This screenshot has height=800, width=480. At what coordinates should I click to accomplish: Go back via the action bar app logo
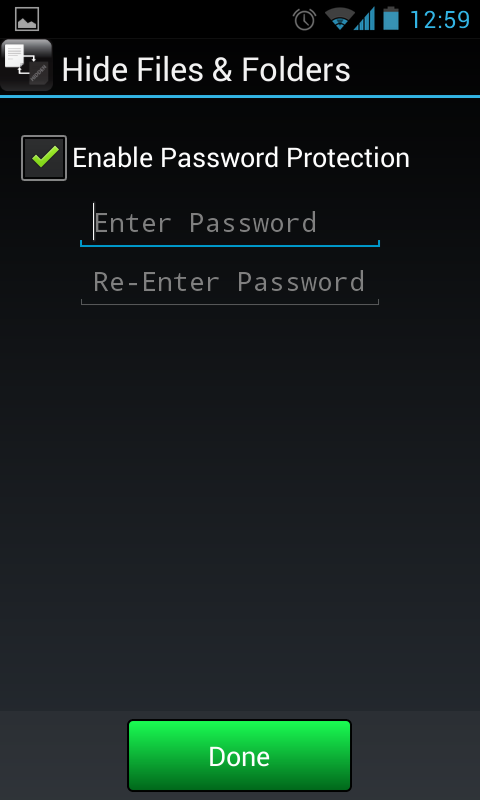point(27,66)
